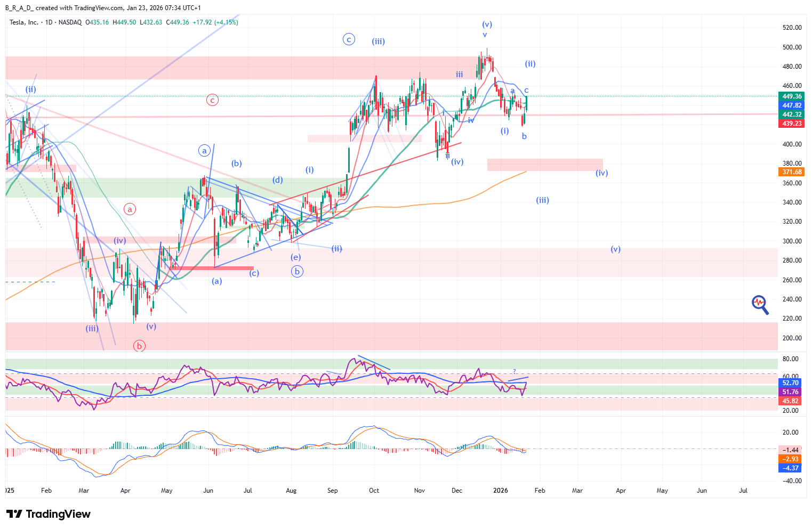Click the '(e)' triangle wave label
The image size is (812, 530).
click(295, 257)
